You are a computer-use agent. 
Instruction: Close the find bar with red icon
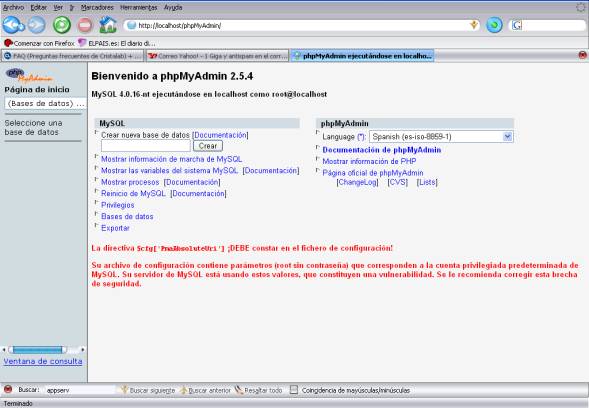(x=8, y=390)
